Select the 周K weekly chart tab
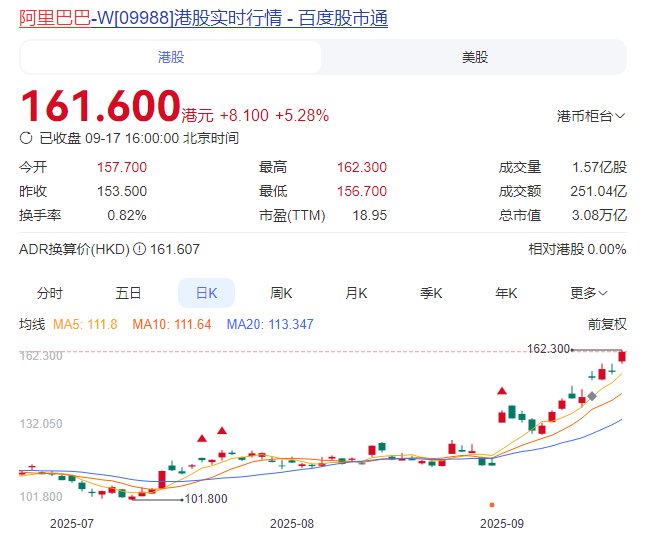This screenshot has height=540, width=649. click(281, 293)
